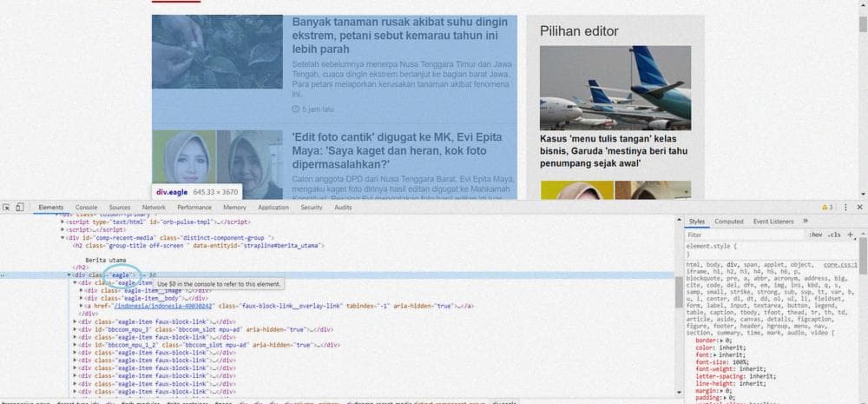Image resolution: width=868 pixels, height=404 pixels.
Task: Select the bbccom_mpu_3 div row
Action: pos(206,329)
